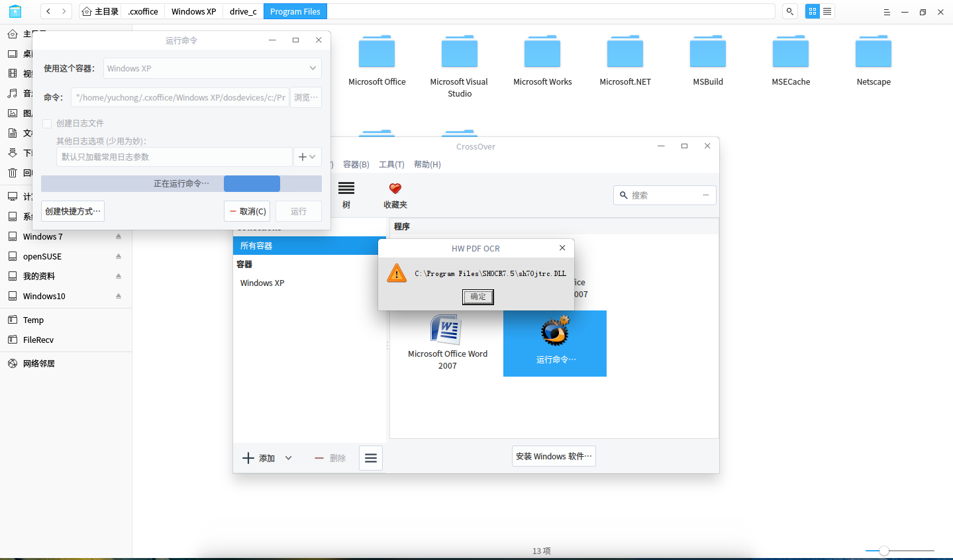
Task: Select the Microsoft Office Word 2007 launcher
Action: 447,342
